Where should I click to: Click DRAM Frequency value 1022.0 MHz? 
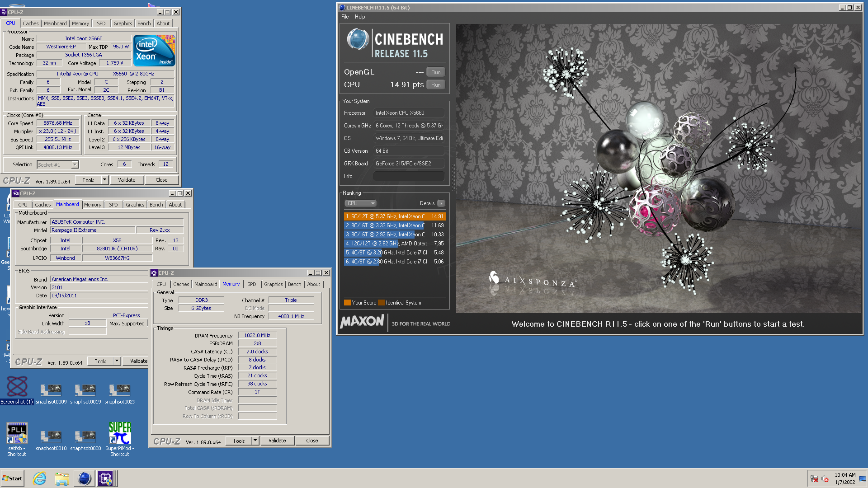point(257,335)
